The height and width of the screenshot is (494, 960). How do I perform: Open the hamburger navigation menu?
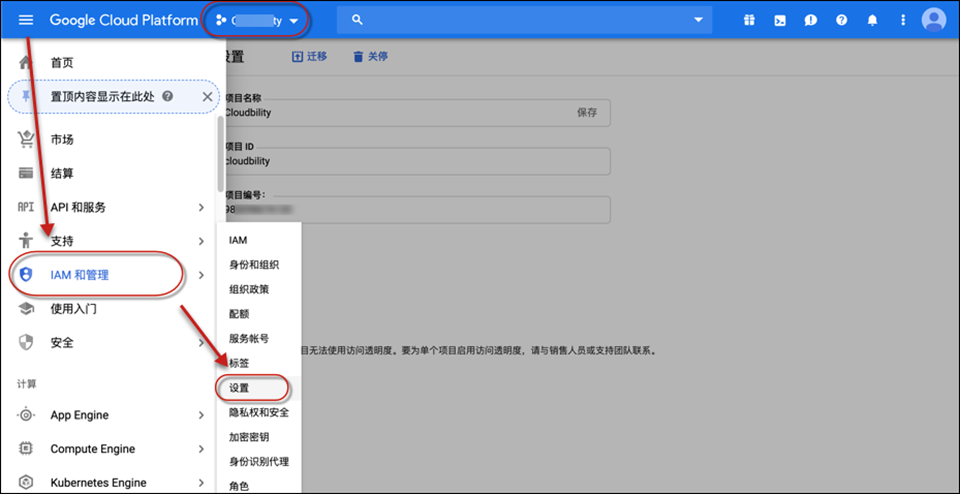coord(26,20)
